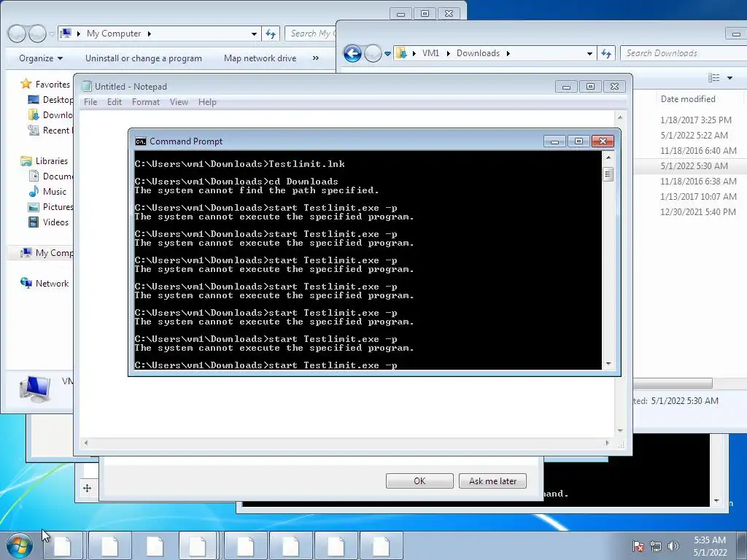Image resolution: width=747 pixels, height=560 pixels.
Task: Click Uninstall or change a program
Action: coord(144,58)
